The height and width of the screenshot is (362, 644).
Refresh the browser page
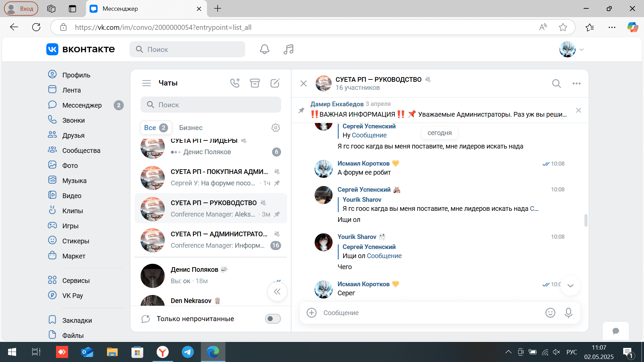(x=36, y=27)
